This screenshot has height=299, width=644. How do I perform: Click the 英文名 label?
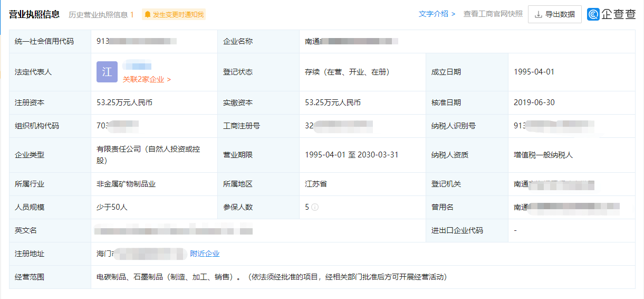(x=26, y=230)
